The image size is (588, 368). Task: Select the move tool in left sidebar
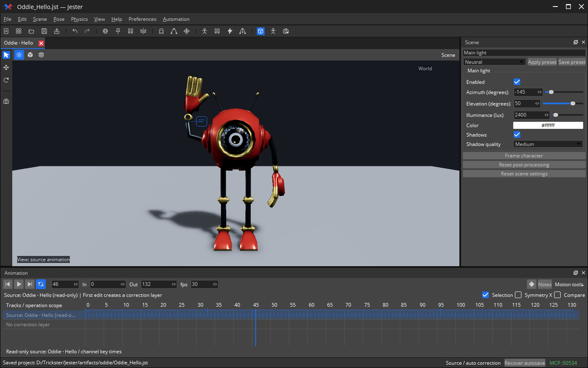pyautogui.click(x=6, y=67)
